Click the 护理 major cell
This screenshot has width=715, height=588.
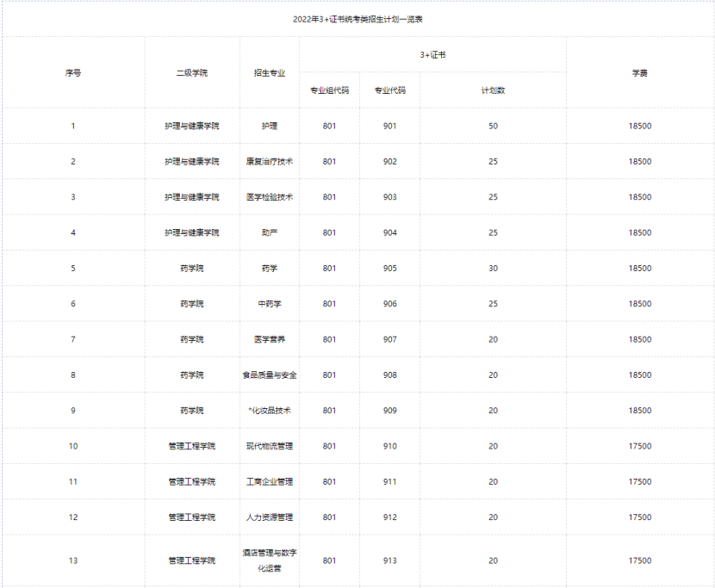point(270,126)
